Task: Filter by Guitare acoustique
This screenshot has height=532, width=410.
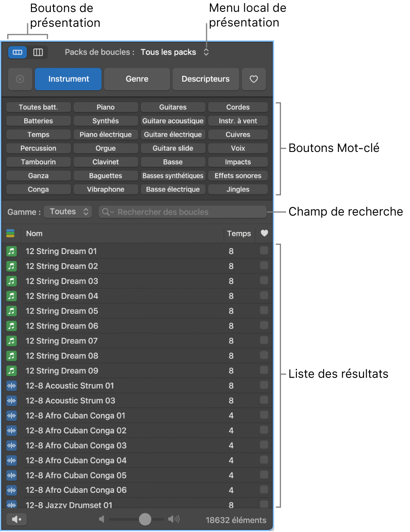Action: click(173, 121)
